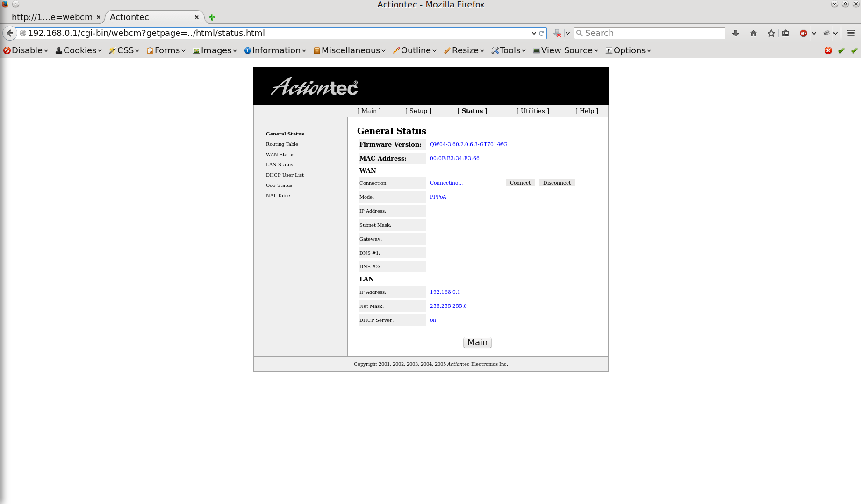Show bookmarks list icon
Screen dimensions: 861x504
pos(786,33)
